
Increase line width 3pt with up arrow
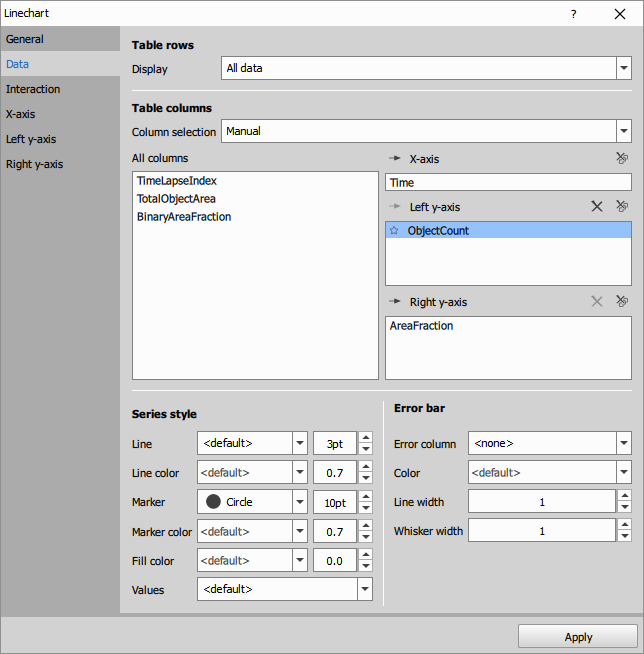click(366, 438)
